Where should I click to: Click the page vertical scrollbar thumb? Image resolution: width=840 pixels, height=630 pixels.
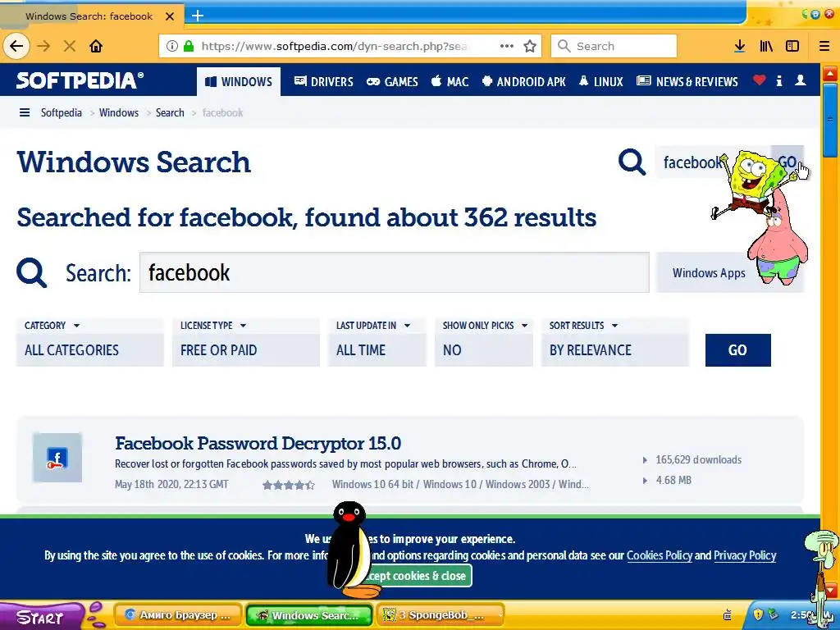pyautogui.click(x=830, y=119)
